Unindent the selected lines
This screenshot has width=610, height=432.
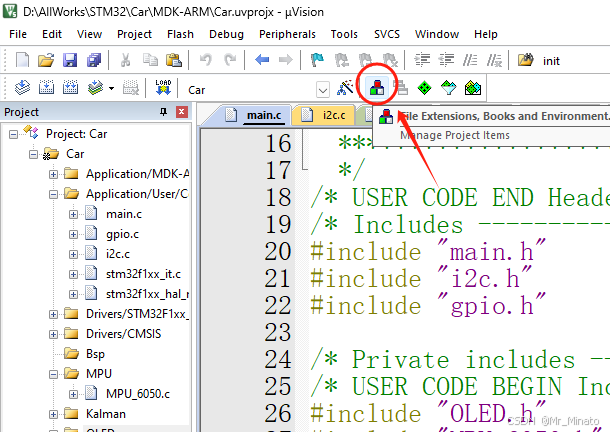pyautogui.click(x=446, y=60)
